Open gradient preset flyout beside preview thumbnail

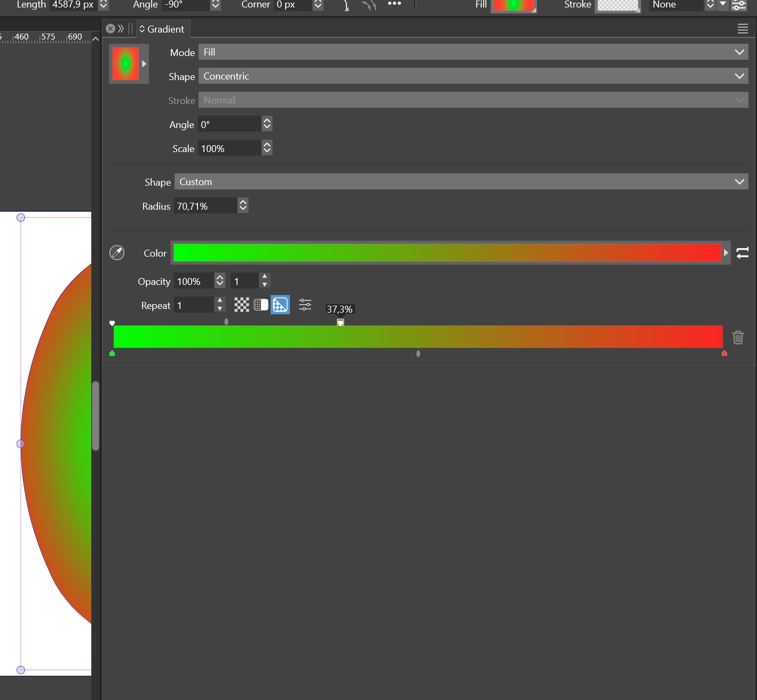click(144, 64)
